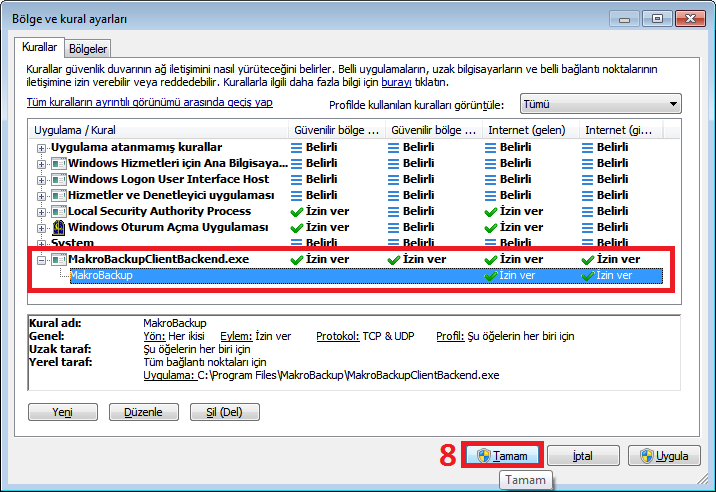Image resolution: width=716 pixels, height=492 pixels.
Task: Click Belirli in Windows Oturum Internet (giden) cell
Action: [612, 227]
